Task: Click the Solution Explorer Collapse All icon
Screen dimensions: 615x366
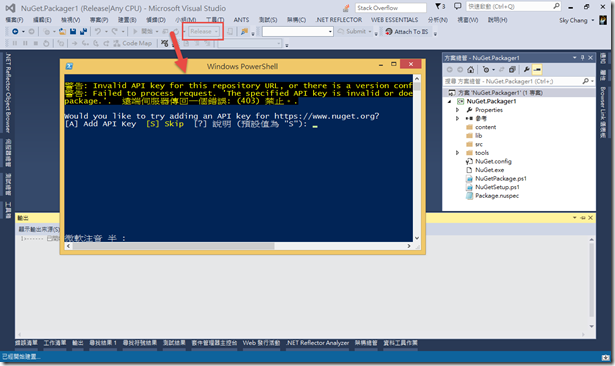Action: point(512,70)
